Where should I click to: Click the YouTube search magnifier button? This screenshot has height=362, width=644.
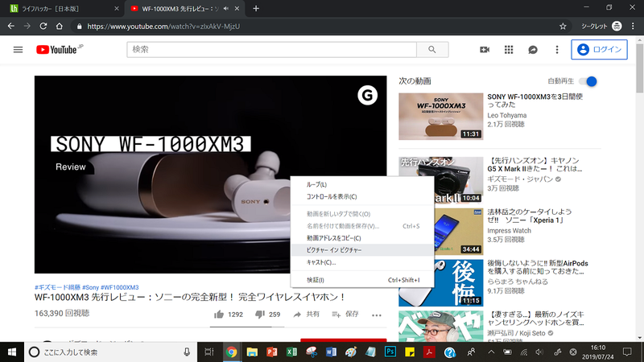pyautogui.click(x=432, y=50)
